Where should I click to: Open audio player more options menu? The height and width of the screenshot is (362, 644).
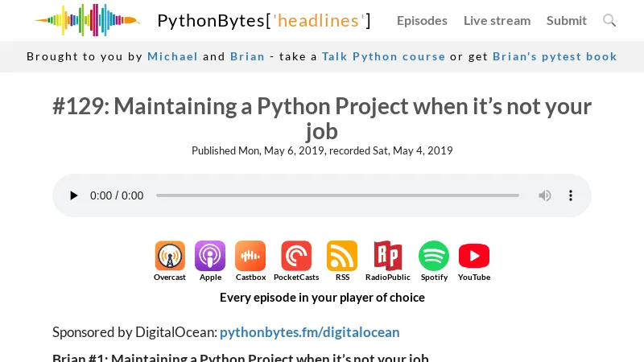pos(571,195)
